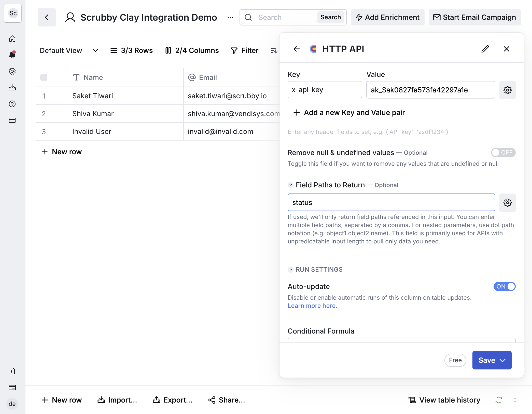The height and width of the screenshot is (414, 532).
Task: Open gear settings for header Value field
Action: tap(508, 90)
